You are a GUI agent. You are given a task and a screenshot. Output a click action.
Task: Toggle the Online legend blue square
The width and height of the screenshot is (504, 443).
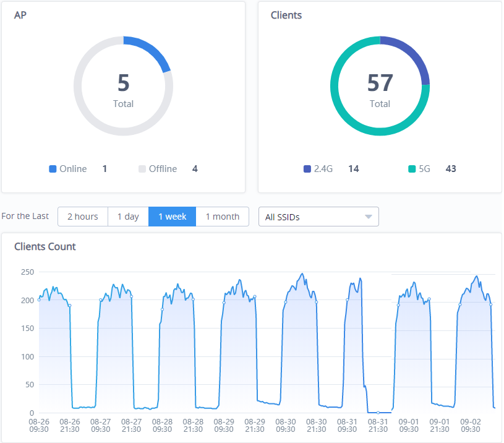[x=53, y=169]
